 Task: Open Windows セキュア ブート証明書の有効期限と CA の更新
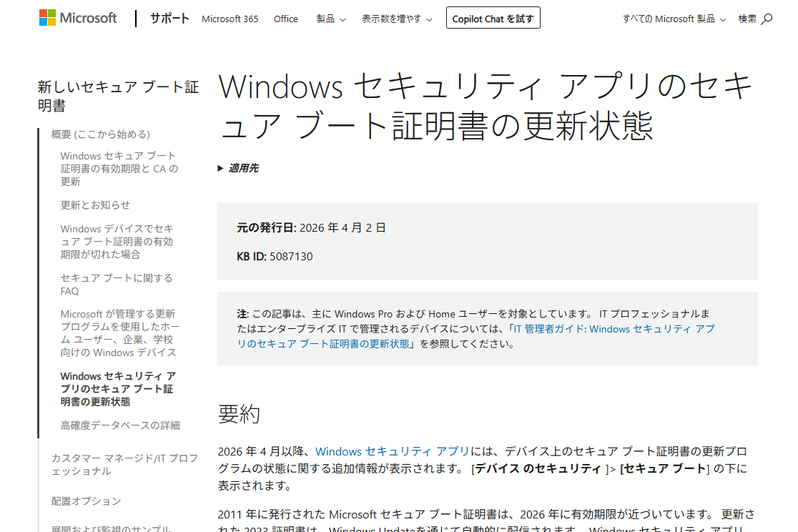coord(119,169)
